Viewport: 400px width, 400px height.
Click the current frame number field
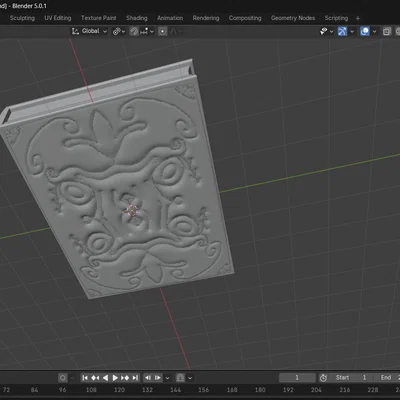297,378
